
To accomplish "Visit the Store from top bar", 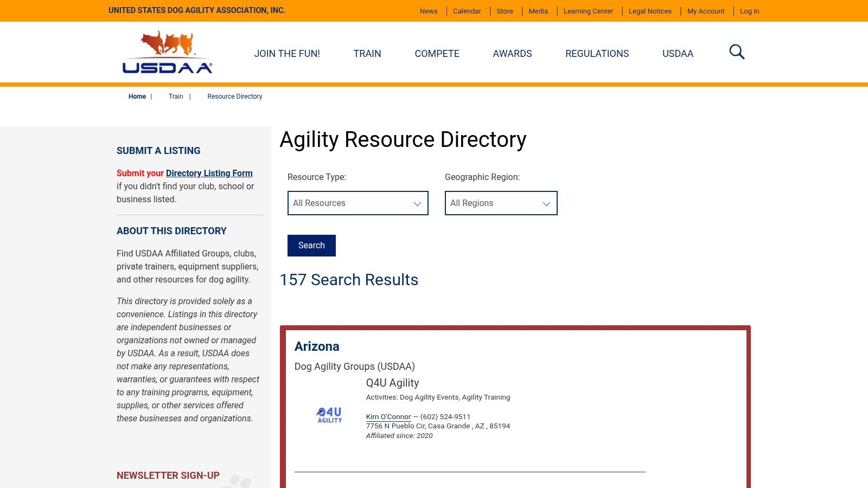I will 505,11.
